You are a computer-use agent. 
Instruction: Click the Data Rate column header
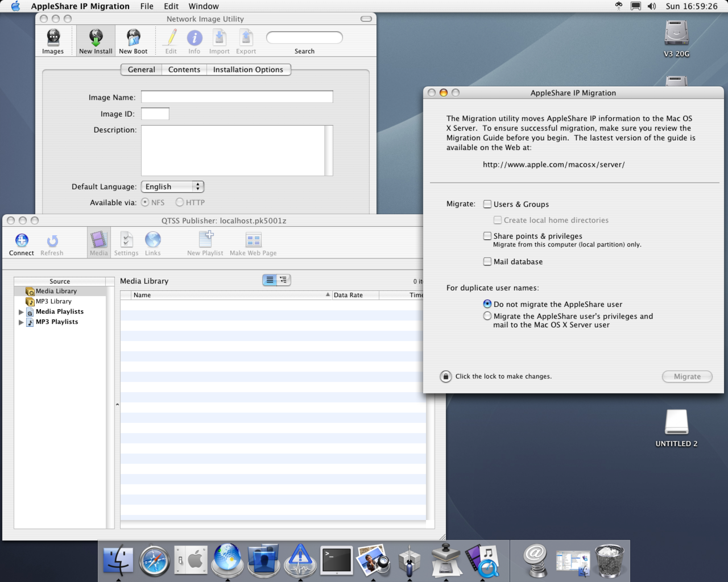click(x=355, y=295)
